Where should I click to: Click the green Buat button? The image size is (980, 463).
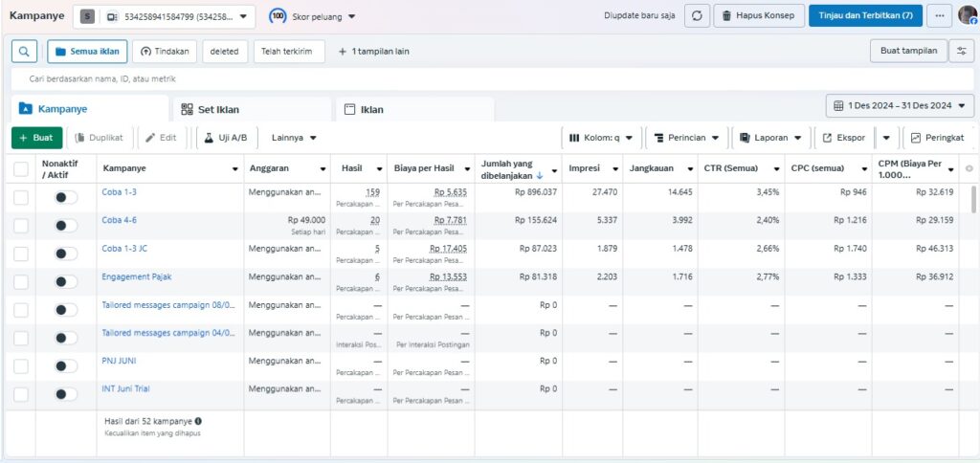coord(37,138)
